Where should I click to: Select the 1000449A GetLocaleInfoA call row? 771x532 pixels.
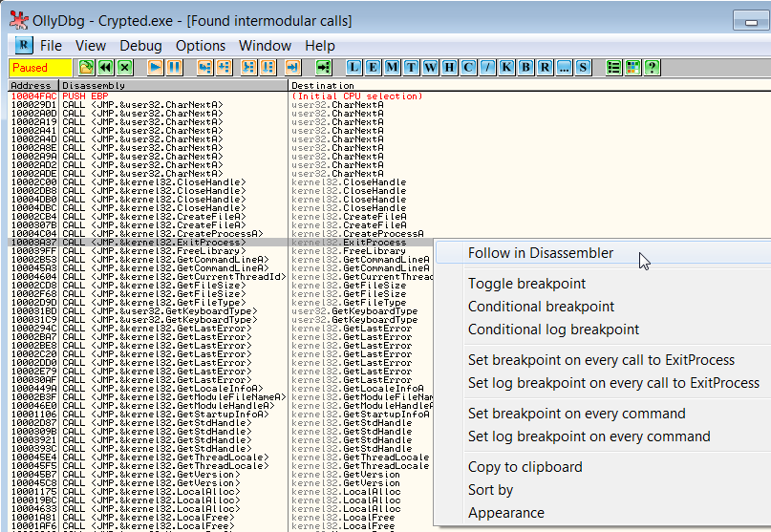pyautogui.click(x=221, y=389)
